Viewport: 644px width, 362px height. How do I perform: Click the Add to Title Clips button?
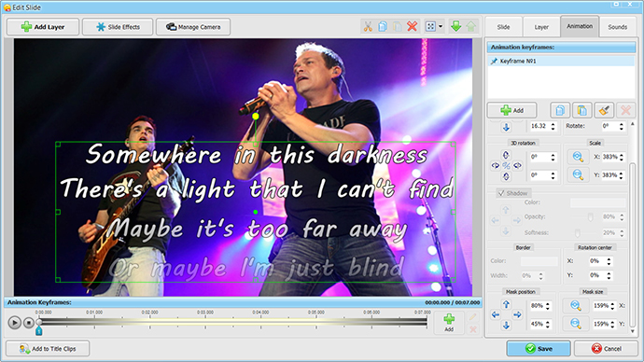pyautogui.click(x=48, y=349)
